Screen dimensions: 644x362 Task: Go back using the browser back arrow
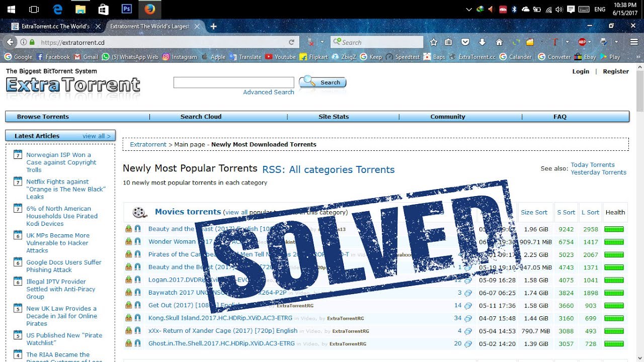[x=9, y=42]
